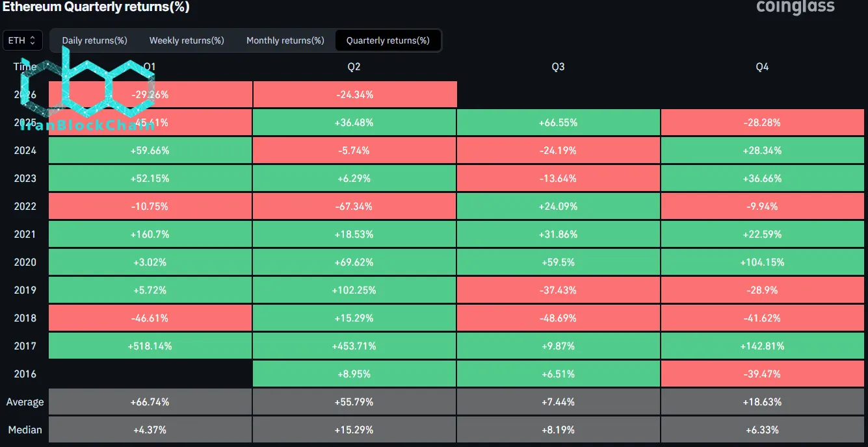Click the +66.55% cell for 2025
The height and width of the screenshot is (447, 868).
pyautogui.click(x=559, y=122)
